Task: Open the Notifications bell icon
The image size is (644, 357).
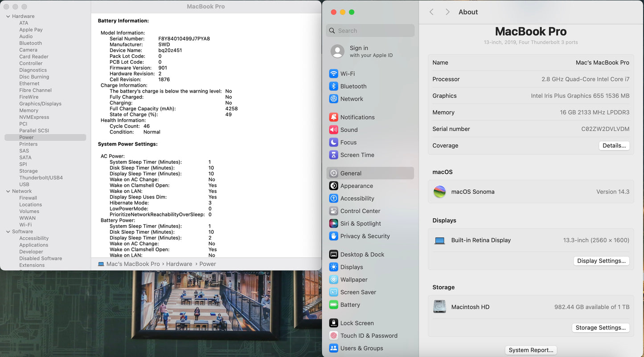Action: click(x=333, y=117)
